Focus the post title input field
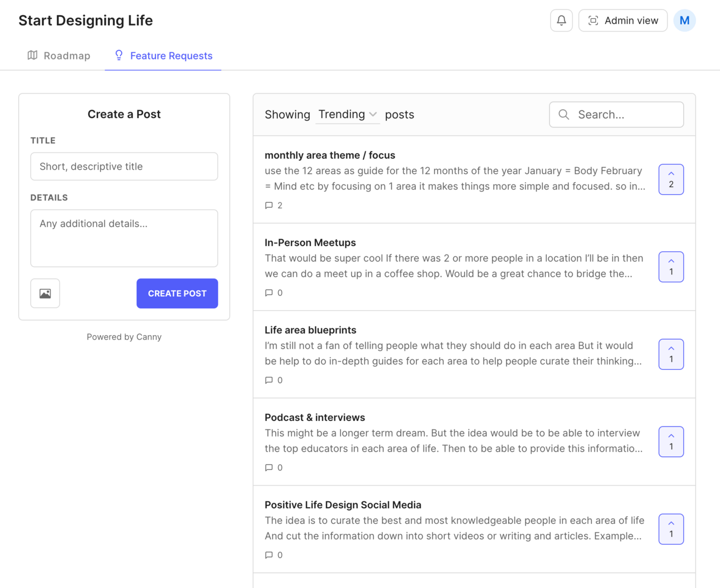The width and height of the screenshot is (720, 588). tap(124, 166)
